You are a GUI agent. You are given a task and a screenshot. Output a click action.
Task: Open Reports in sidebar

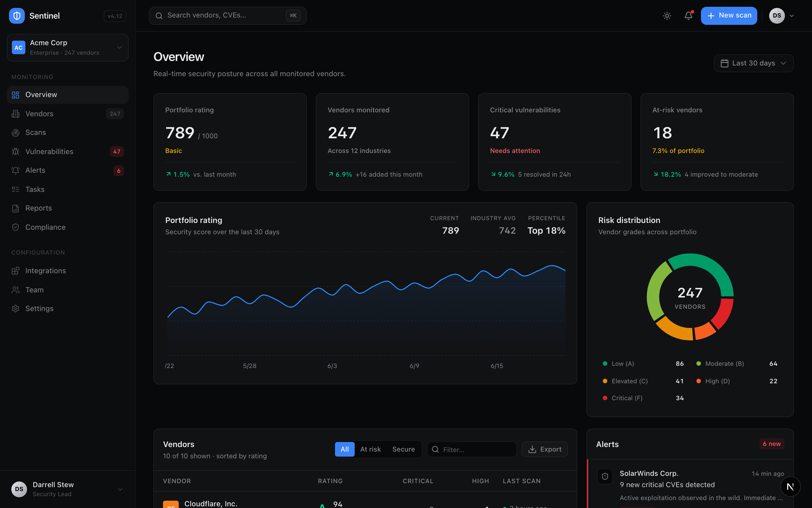[67, 208]
